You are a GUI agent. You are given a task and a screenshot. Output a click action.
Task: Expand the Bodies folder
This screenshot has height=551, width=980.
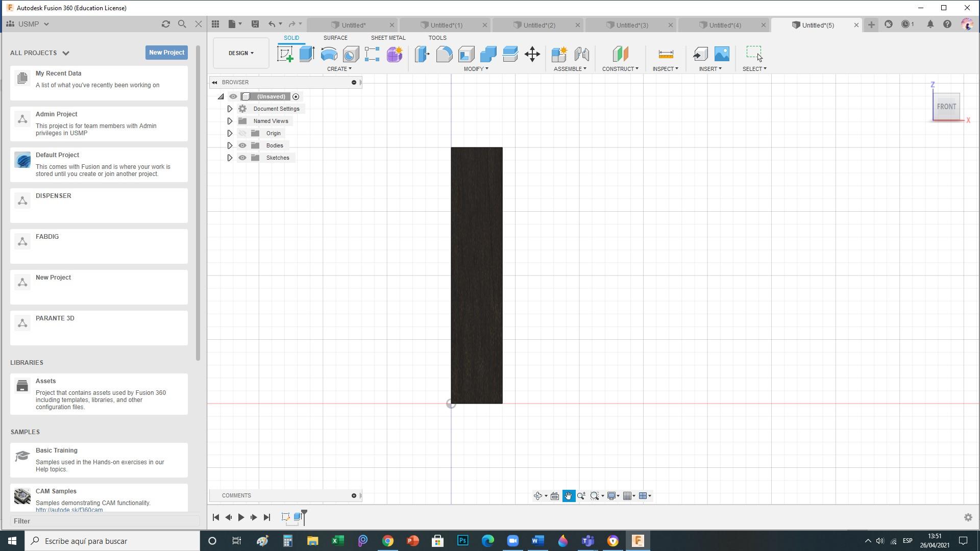click(230, 145)
